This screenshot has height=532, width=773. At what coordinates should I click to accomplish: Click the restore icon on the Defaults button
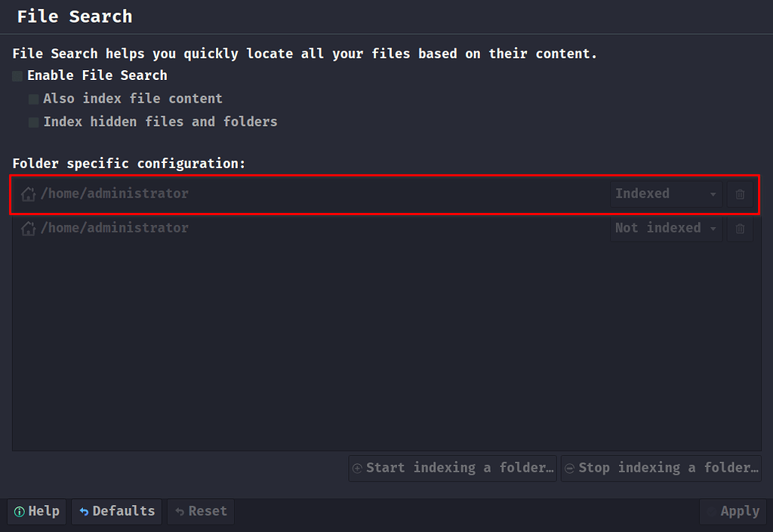pos(85,511)
